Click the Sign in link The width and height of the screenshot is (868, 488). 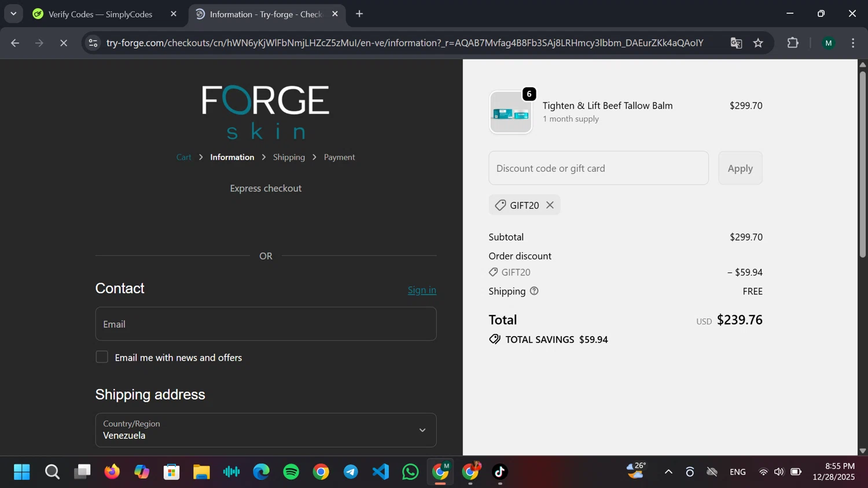(422, 290)
